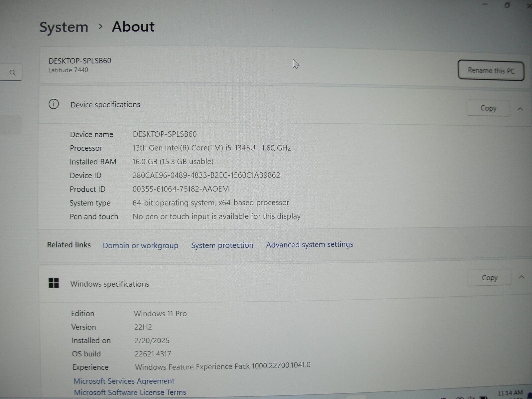Click the Latitude 7440 model text

68,70
